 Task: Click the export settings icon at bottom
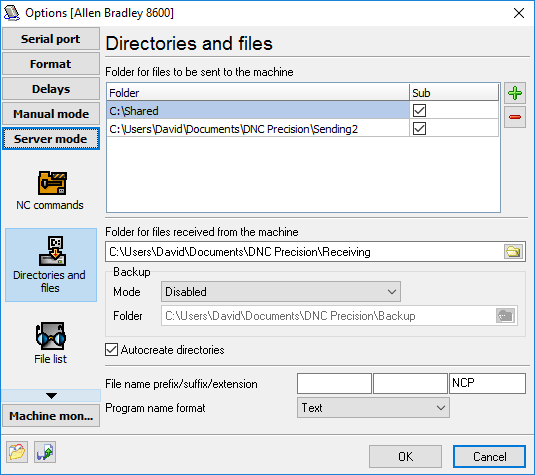point(45,452)
